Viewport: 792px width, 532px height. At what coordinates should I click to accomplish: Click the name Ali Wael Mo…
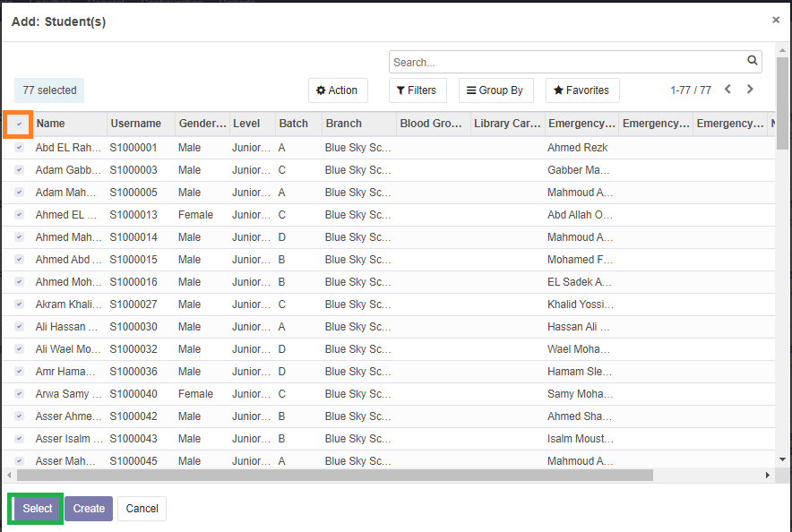coord(68,349)
